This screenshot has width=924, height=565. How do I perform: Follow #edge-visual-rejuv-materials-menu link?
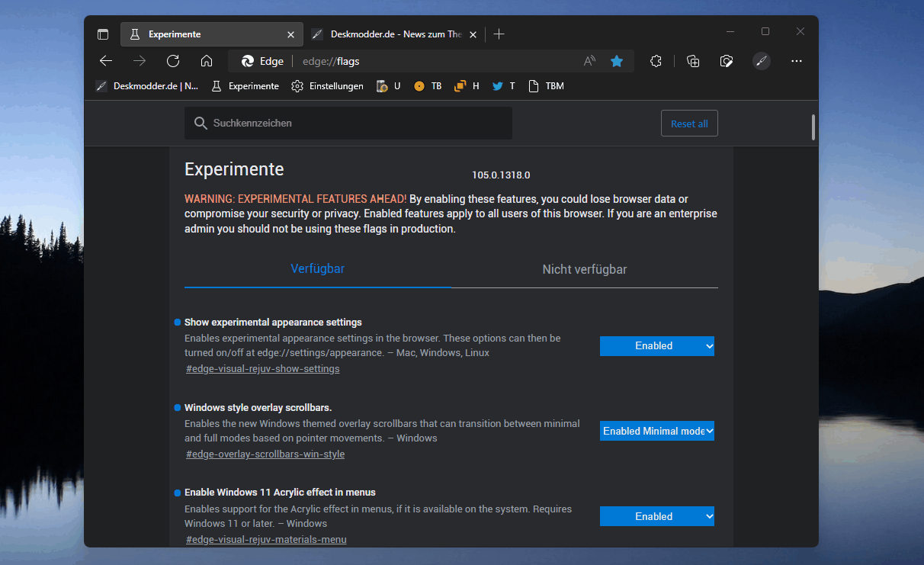(x=266, y=540)
